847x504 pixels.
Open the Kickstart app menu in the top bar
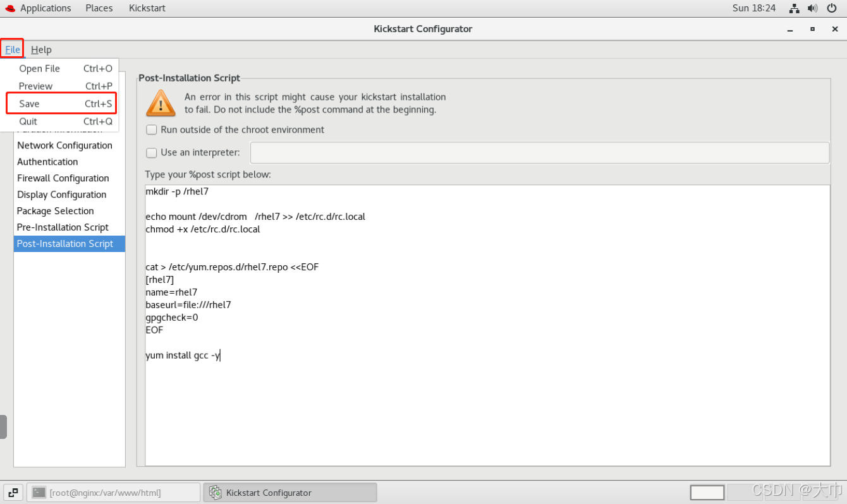[147, 8]
